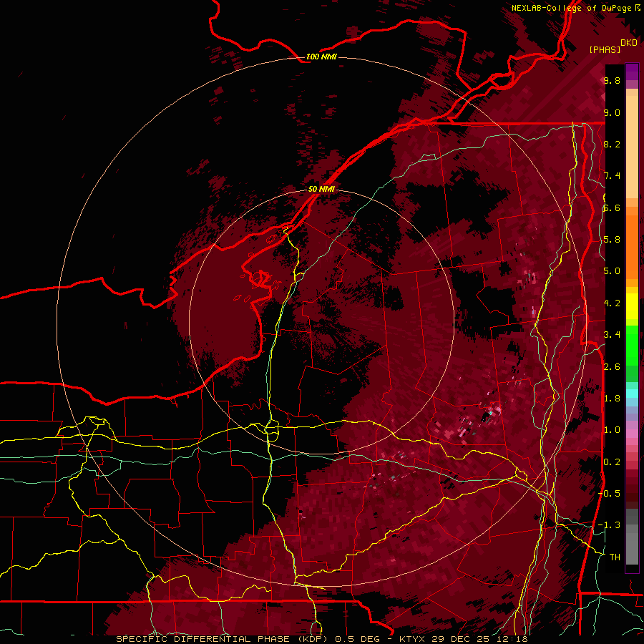
Task: Click the 8.2 value on the color scale
Action: point(612,144)
